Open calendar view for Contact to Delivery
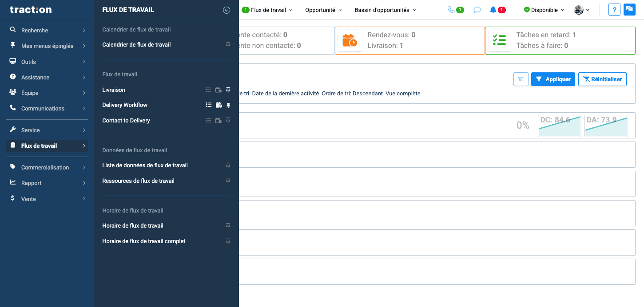 (x=219, y=121)
